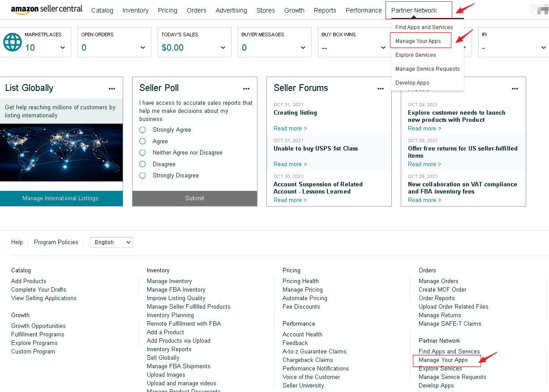Open Seller Forums card options menu
Image resolution: width=549 pixels, height=392 pixels.
point(381,89)
